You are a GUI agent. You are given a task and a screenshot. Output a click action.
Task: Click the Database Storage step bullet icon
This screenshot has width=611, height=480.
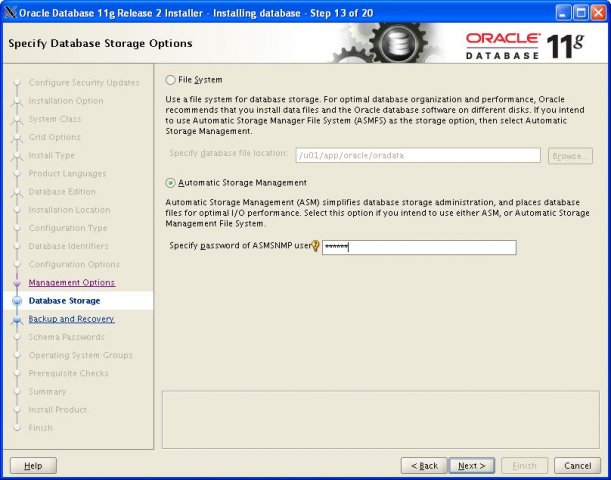(x=17, y=301)
